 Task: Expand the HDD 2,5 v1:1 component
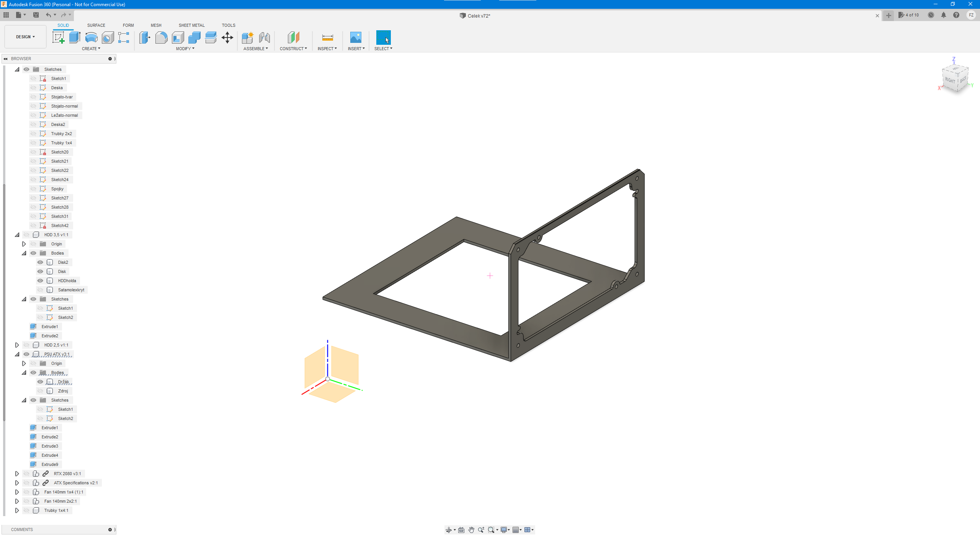click(17, 345)
